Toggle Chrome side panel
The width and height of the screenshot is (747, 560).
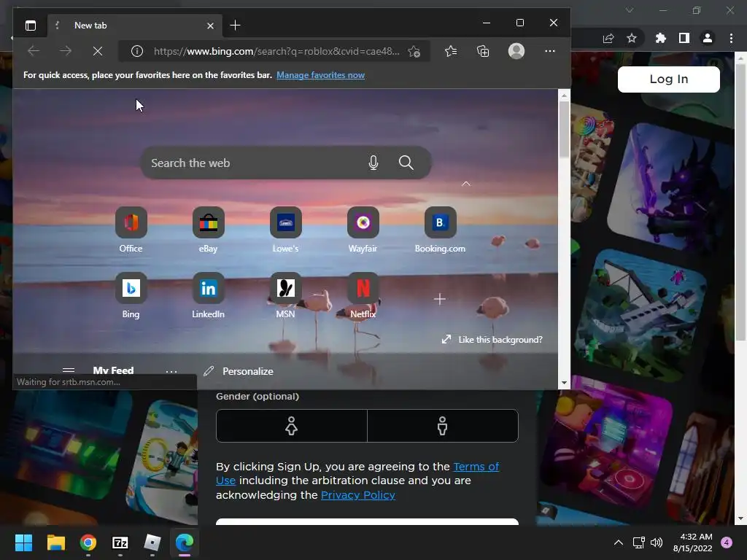(684, 38)
